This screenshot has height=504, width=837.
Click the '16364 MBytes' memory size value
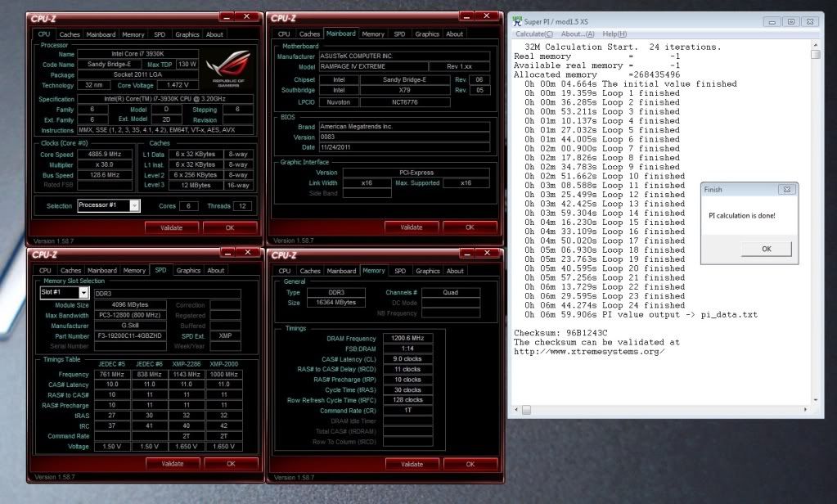point(335,303)
